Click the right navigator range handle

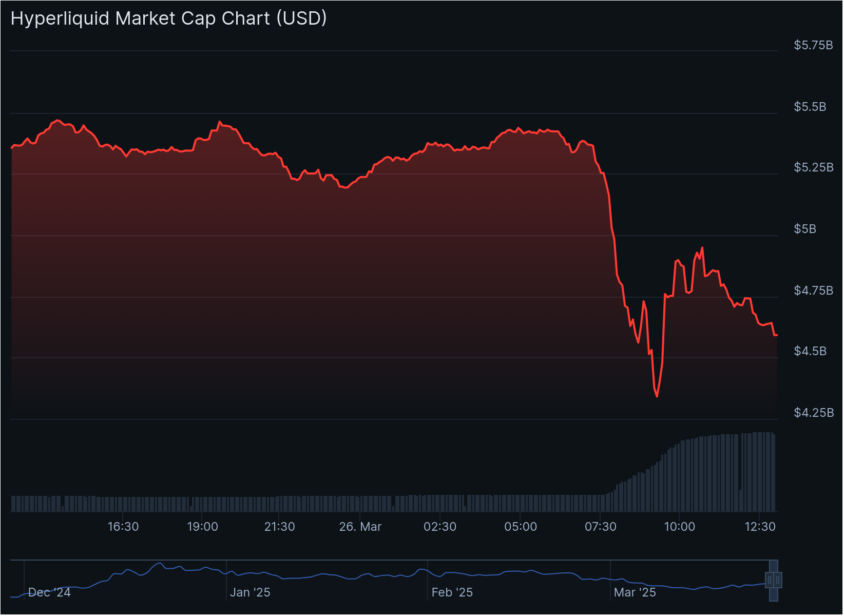pyautogui.click(x=778, y=580)
